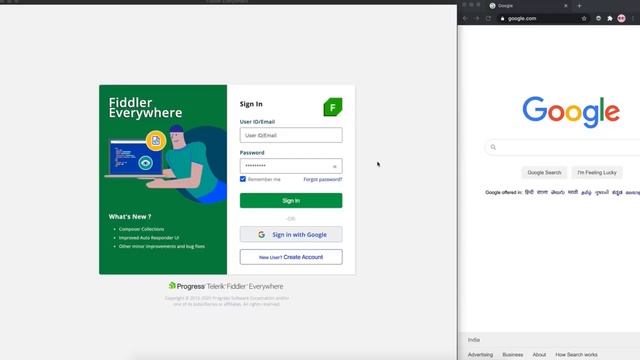Click the magnifier icon in Google search box

tap(493, 147)
